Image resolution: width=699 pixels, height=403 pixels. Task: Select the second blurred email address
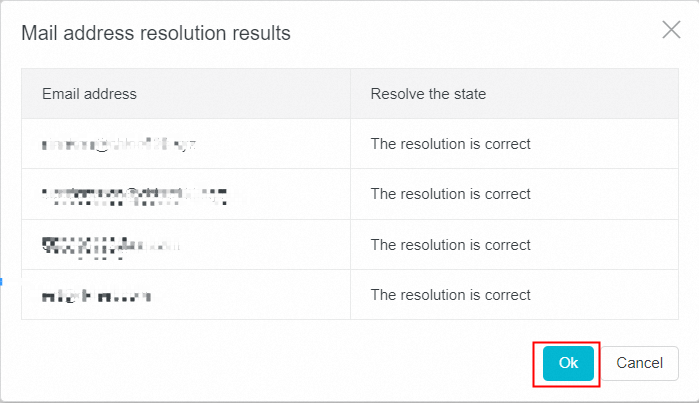click(134, 194)
